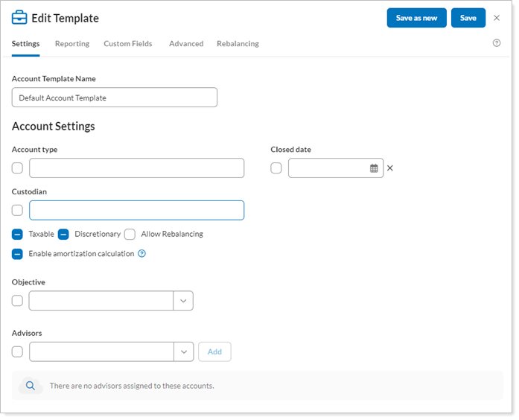
Task: Click the briefcase icon beside Edit Template
Action: point(19,18)
